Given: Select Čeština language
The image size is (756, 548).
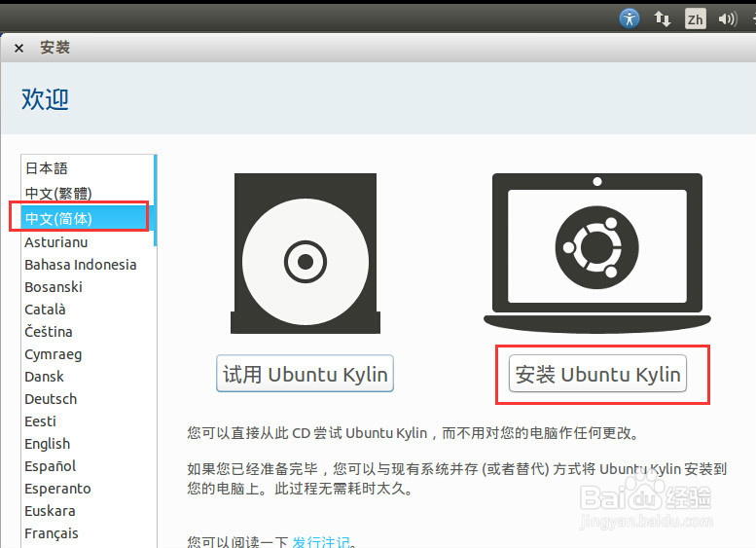Looking at the screenshot, I should click(x=88, y=332).
